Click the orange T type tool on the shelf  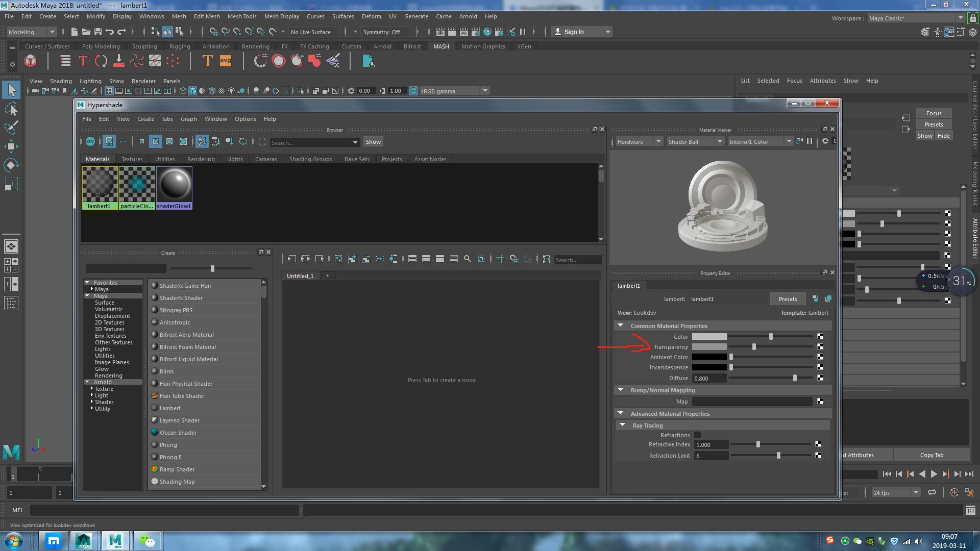pyautogui.click(x=207, y=61)
